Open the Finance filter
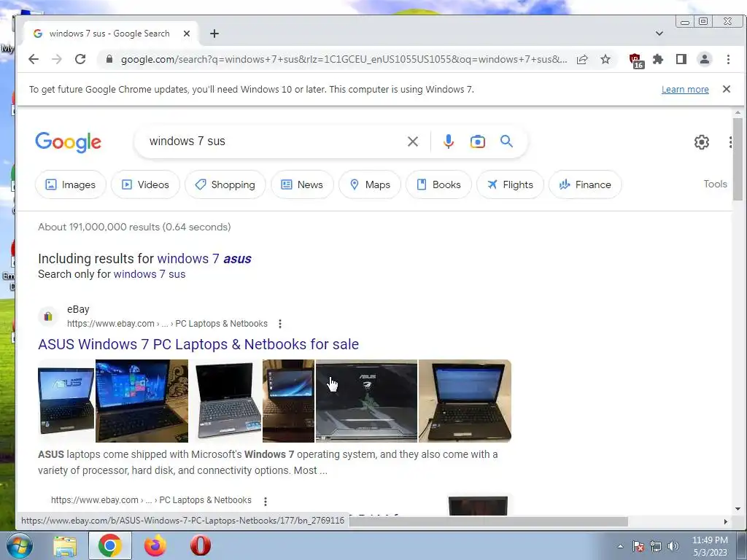The image size is (747, 560). (x=585, y=184)
